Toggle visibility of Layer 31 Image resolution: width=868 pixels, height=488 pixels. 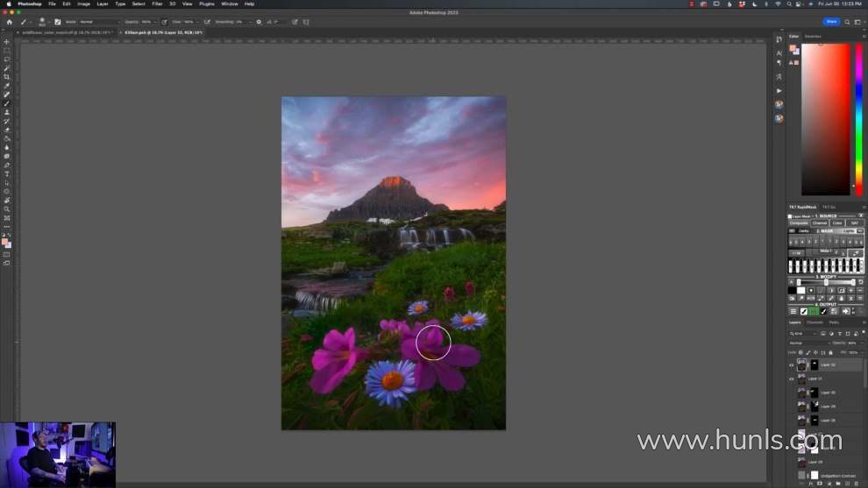point(791,378)
